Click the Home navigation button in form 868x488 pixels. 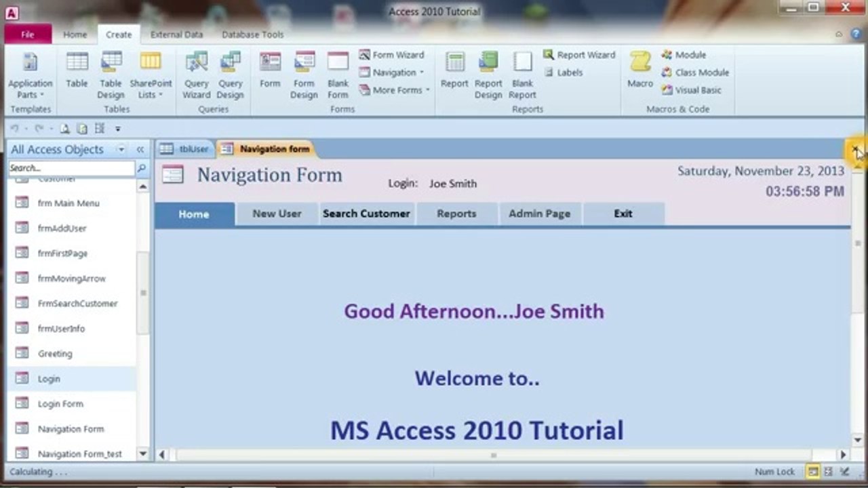coord(194,213)
